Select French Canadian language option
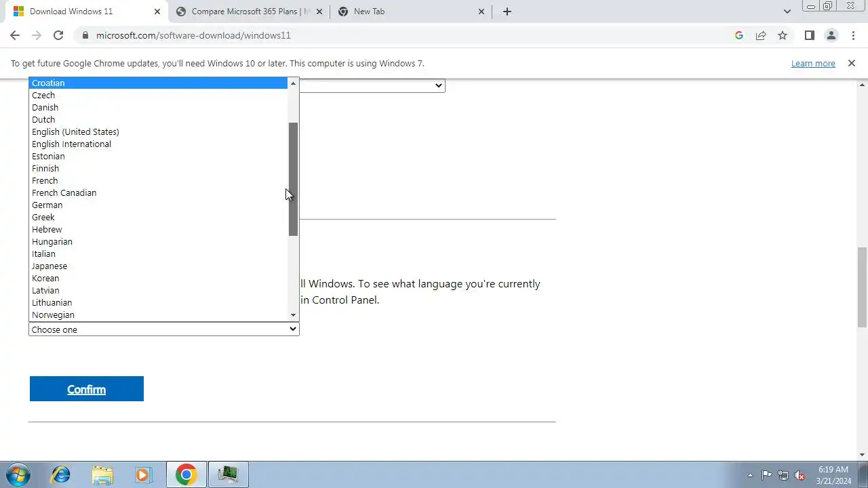 (x=158, y=192)
